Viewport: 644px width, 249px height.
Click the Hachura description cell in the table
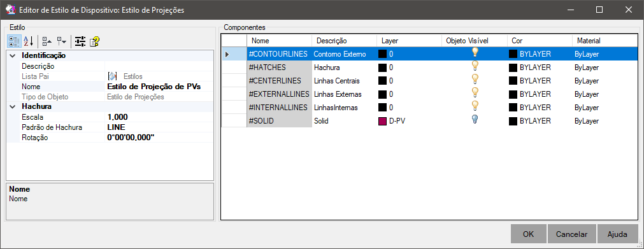click(344, 68)
